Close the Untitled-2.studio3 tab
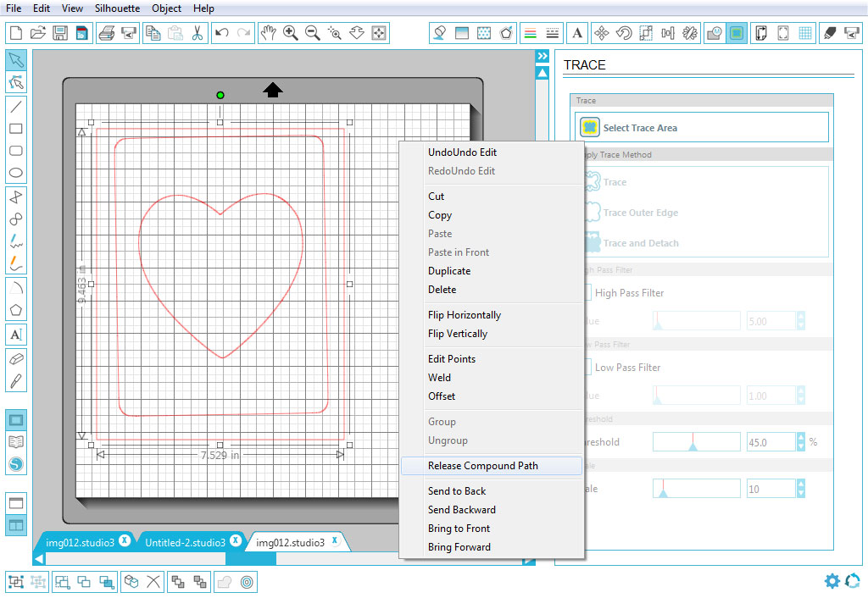The image size is (868, 598). (236, 540)
